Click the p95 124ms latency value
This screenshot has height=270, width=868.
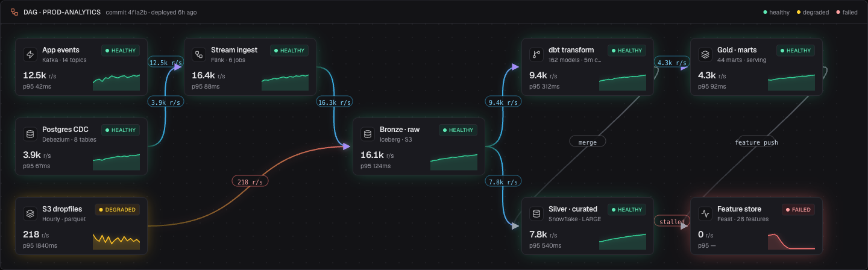point(376,166)
